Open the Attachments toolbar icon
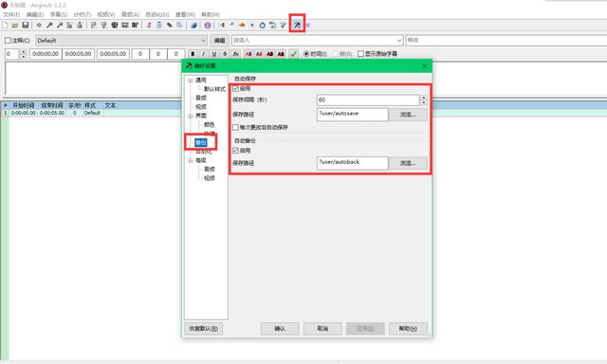The width and height of the screenshot is (607, 364). [x=169, y=26]
